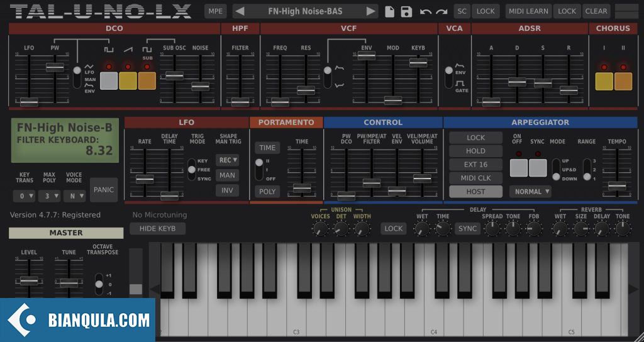Select arpeggiator HOST option
The image size is (644, 342).
pyautogui.click(x=475, y=192)
